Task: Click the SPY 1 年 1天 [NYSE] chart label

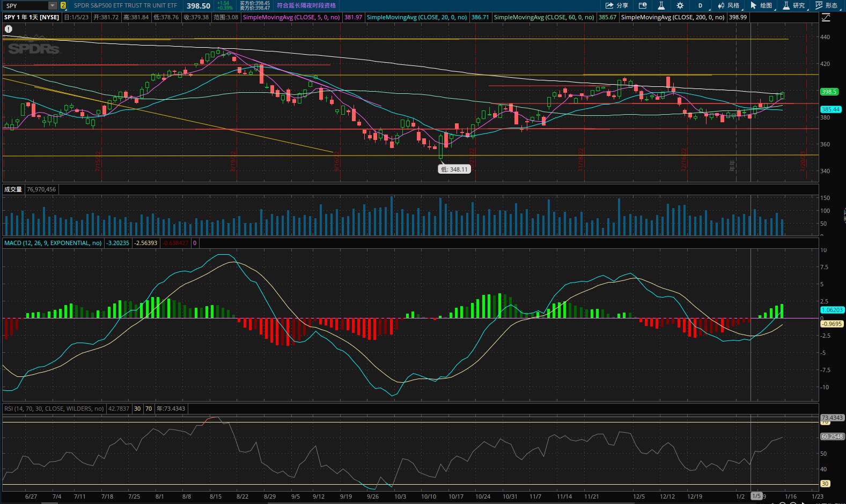Action: 32,17
